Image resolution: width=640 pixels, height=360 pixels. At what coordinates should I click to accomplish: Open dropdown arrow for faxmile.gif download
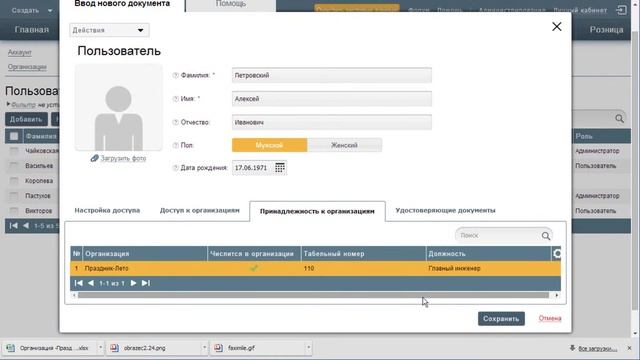(x=308, y=348)
